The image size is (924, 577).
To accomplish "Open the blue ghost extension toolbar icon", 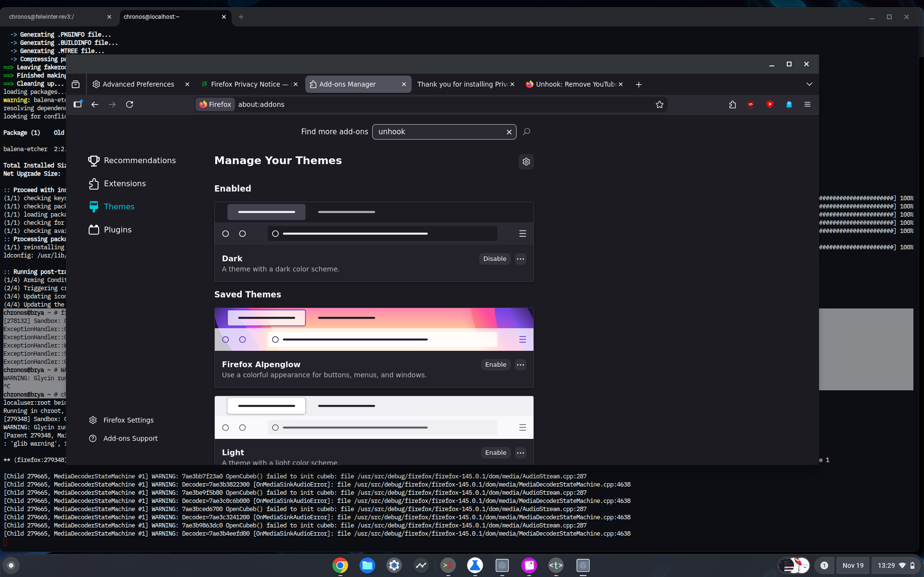I will tap(789, 104).
